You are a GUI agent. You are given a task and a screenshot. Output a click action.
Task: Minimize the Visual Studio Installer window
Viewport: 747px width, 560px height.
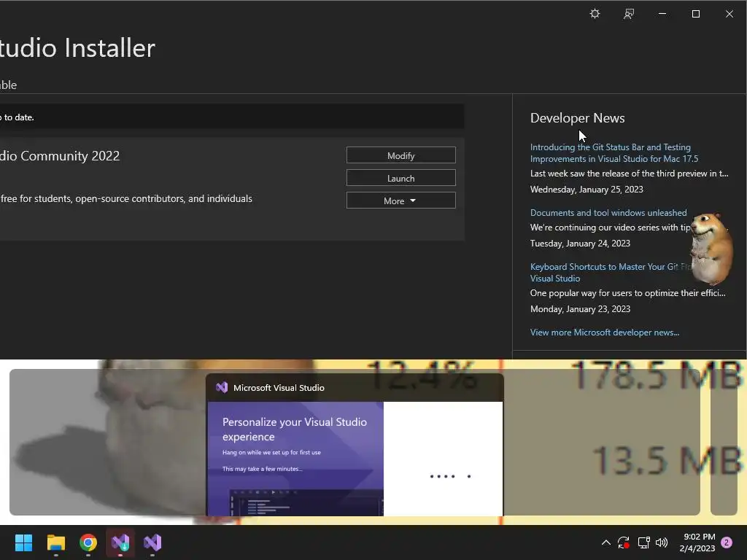[x=662, y=14]
